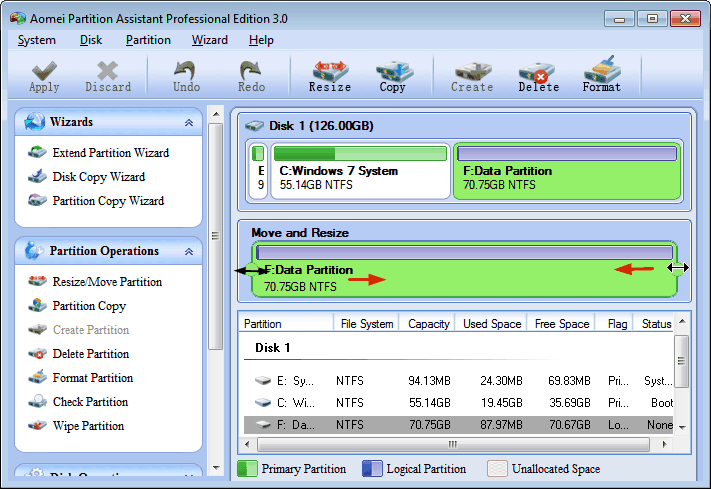Screen dimensions: 711x489
Task: Choose Resize/Move Partition operation
Action: pos(107,282)
